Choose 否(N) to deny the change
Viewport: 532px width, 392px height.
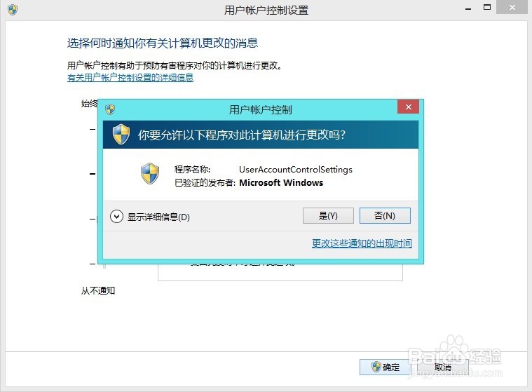(x=385, y=215)
